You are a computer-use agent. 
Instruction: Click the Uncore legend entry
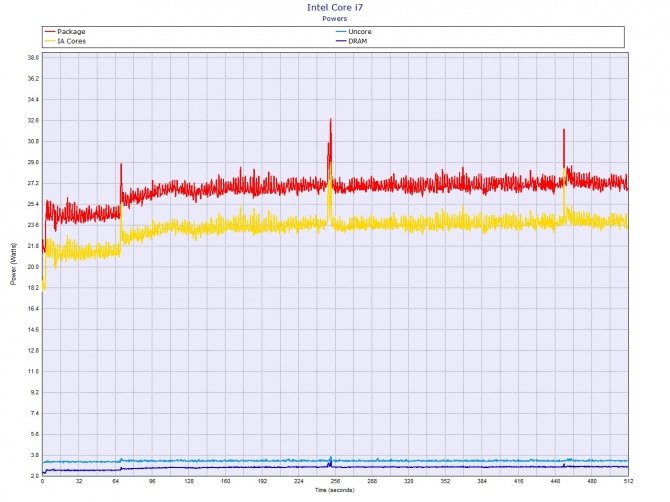click(x=353, y=32)
